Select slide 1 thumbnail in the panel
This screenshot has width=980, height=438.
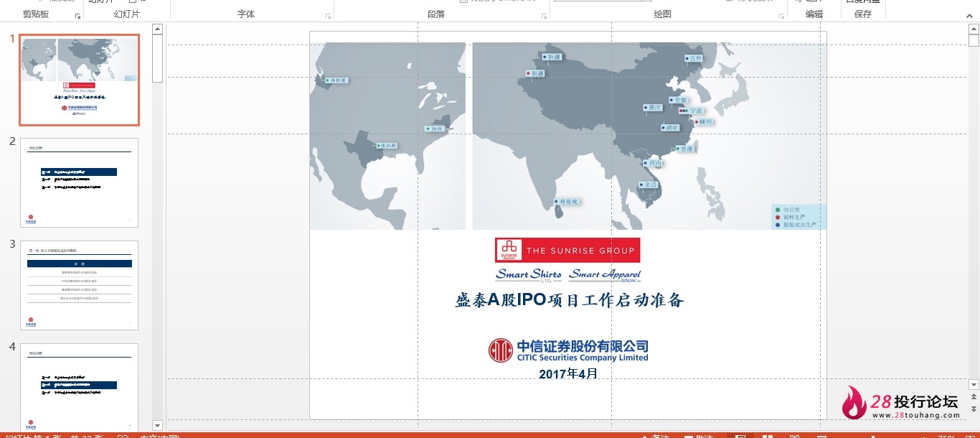(80, 80)
